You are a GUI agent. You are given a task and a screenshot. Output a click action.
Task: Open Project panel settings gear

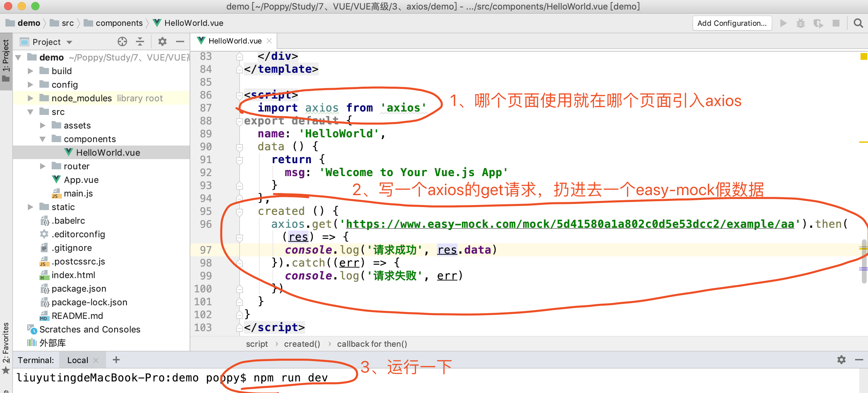[162, 42]
